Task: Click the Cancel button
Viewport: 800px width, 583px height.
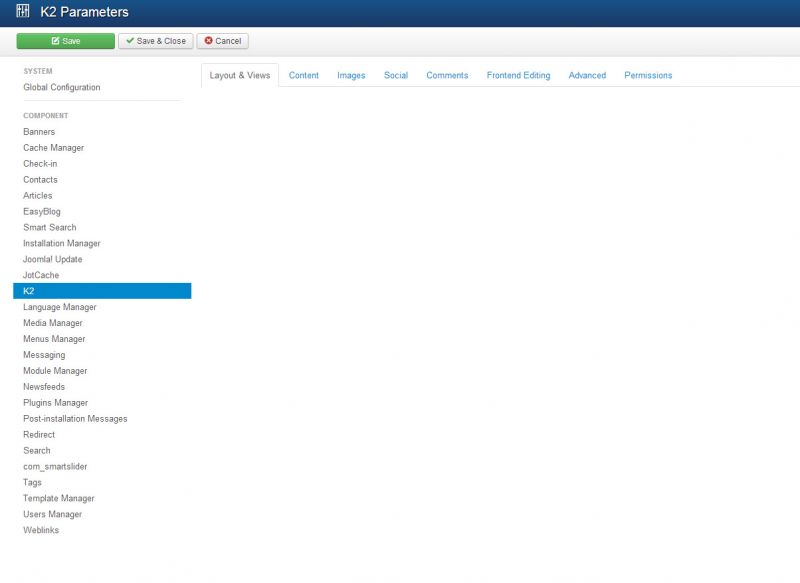Action: (x=222, y=41)
